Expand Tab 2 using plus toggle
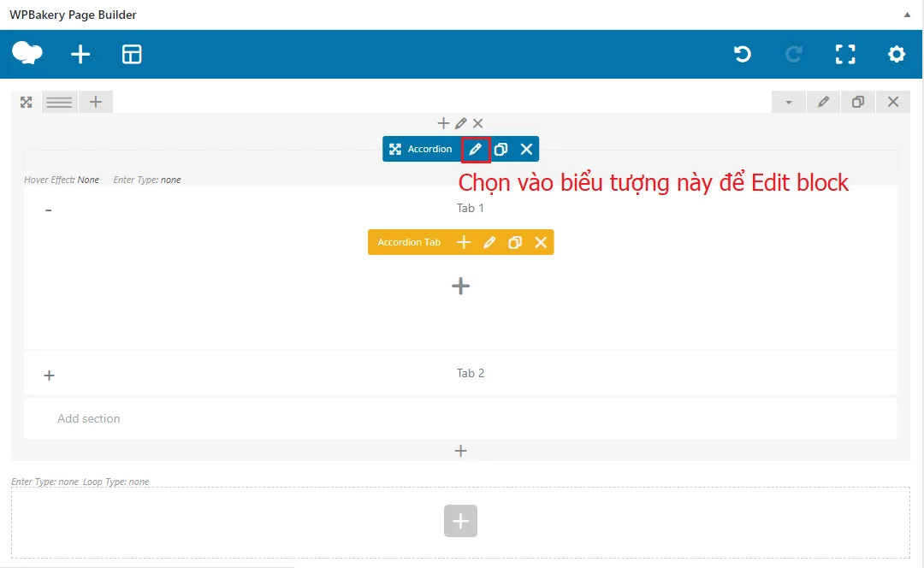The width and height of the screenshot is (924, 568). (49, 376)
